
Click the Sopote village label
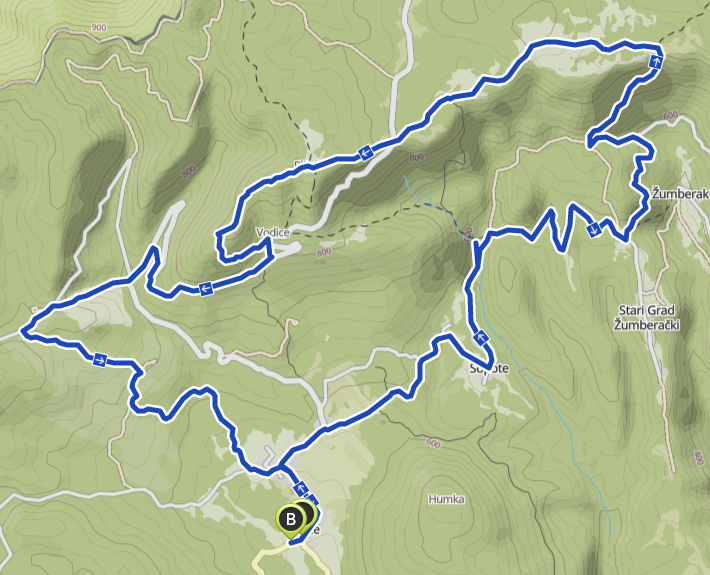[489, 369]
